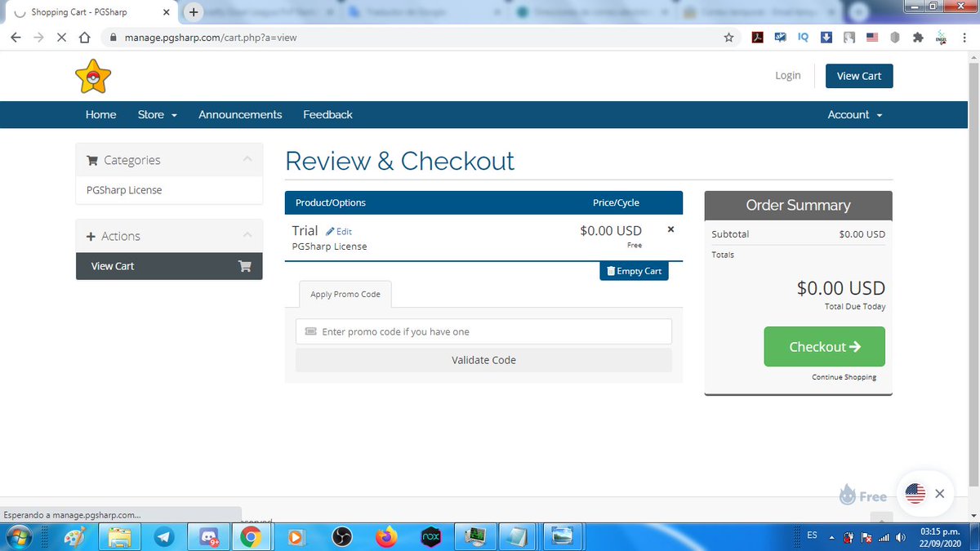Open the Home menu item
The image size is (980, 551).
(101, 115)
